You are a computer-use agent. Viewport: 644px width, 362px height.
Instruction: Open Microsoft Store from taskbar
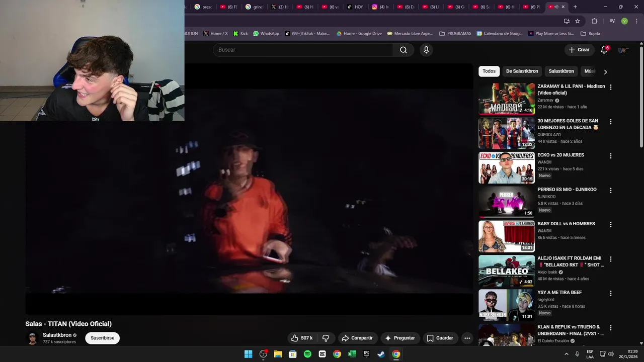[292, 354]
